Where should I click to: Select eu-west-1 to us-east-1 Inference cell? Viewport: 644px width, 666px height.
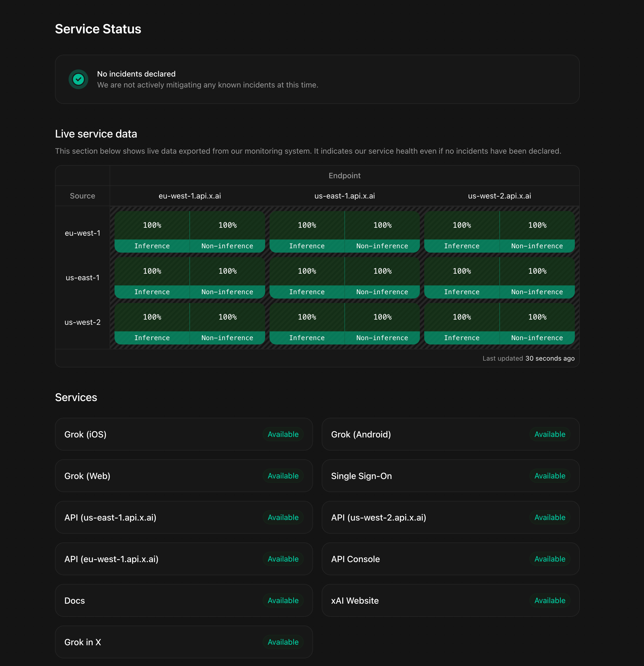coord(307,232)
